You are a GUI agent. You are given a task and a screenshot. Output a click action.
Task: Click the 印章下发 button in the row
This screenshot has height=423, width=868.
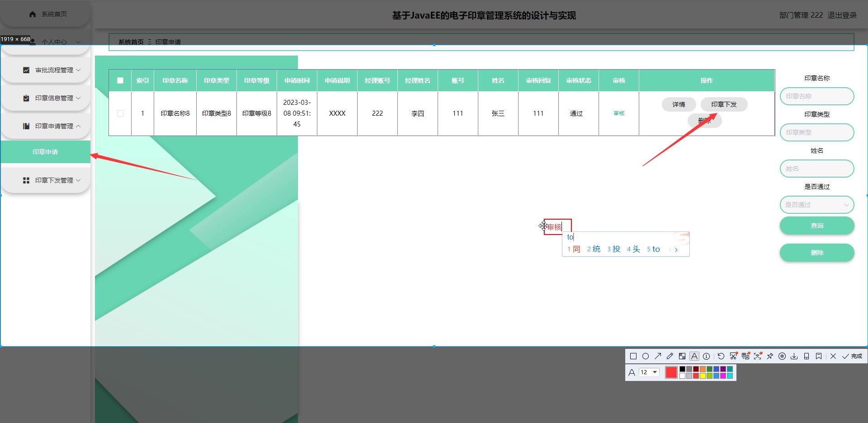click(724, 104)
